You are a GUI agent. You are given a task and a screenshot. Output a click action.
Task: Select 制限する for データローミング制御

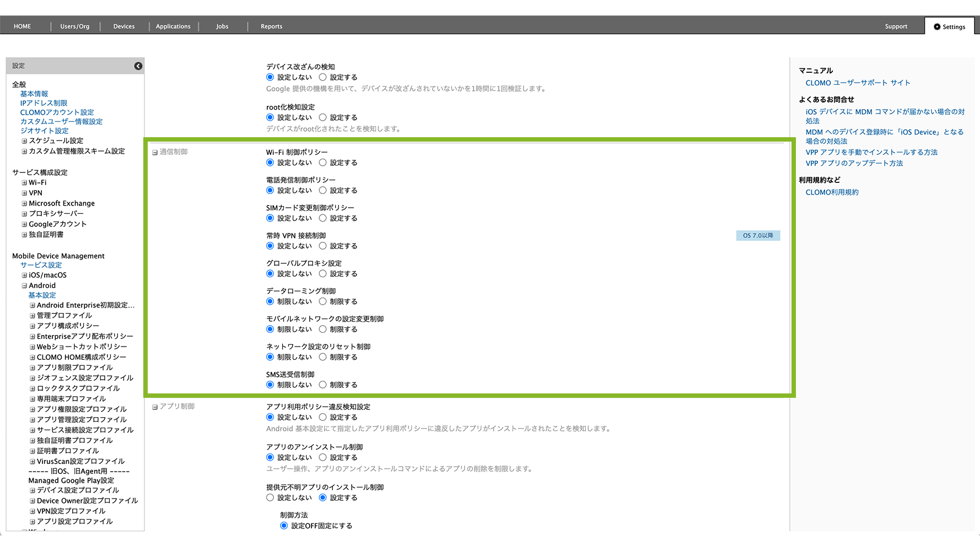click(x=323, y=301)
